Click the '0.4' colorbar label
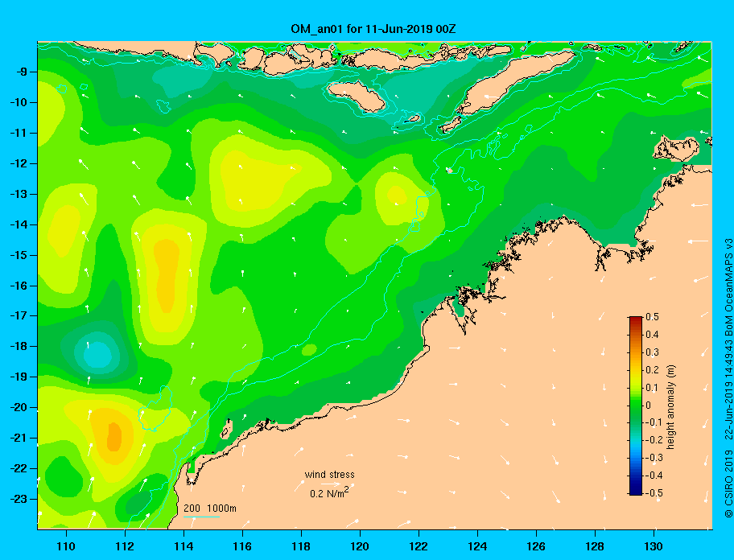Image resolution: width=734 pixels, height=560 pixels. [652, 335]
